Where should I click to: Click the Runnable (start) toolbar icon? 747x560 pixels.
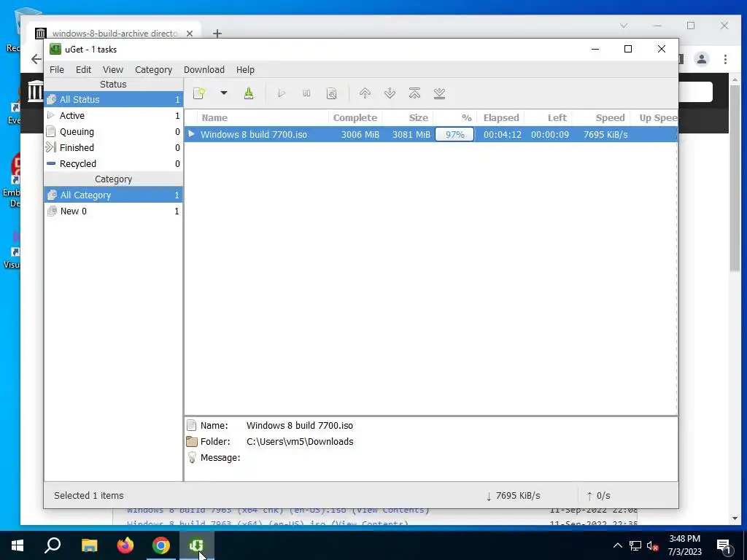click(x=282, y=93)
